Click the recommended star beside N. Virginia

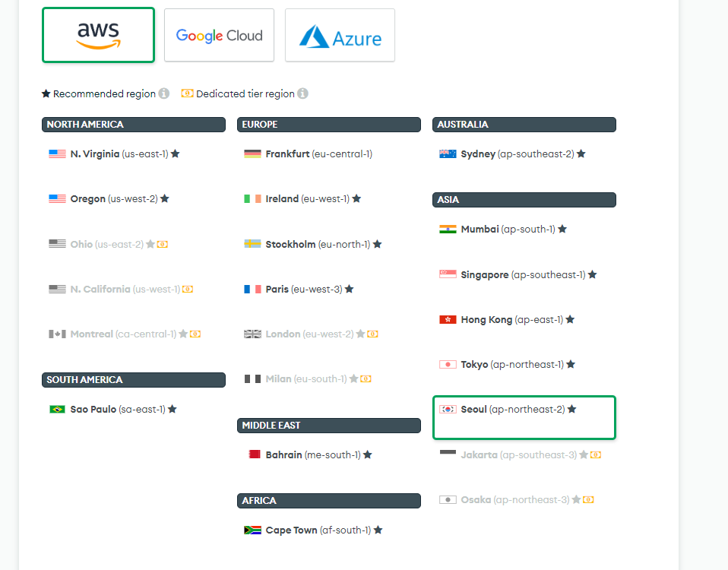[175, 154]
